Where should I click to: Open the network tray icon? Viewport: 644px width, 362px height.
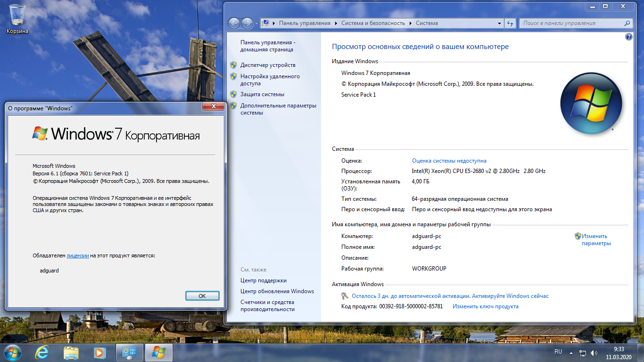pos(583,353)
